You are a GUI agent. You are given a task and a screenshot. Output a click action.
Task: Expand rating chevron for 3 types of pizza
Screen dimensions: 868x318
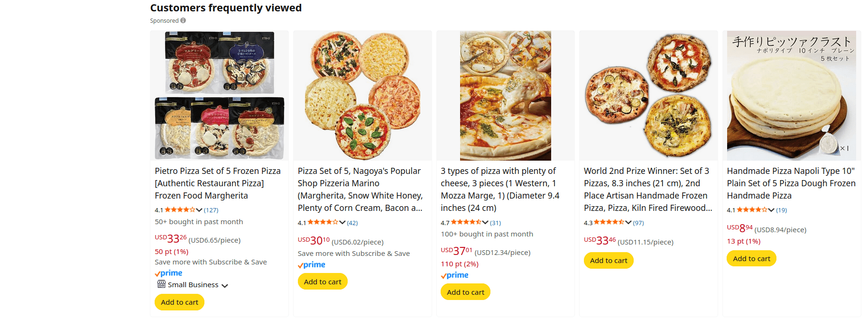tap(485, 222)
